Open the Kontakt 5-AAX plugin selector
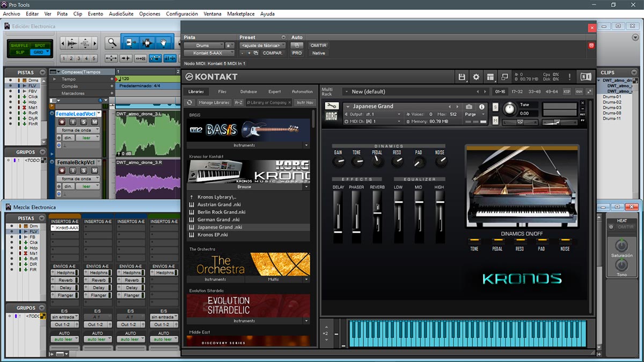The height and width of the screenshot is (362, 644). tap(209, 53)
